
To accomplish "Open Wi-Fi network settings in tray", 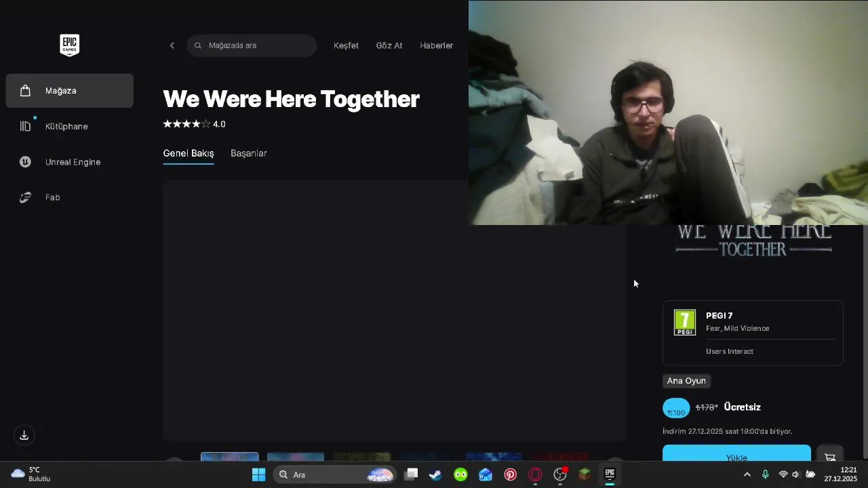I will tap(783, 474).
